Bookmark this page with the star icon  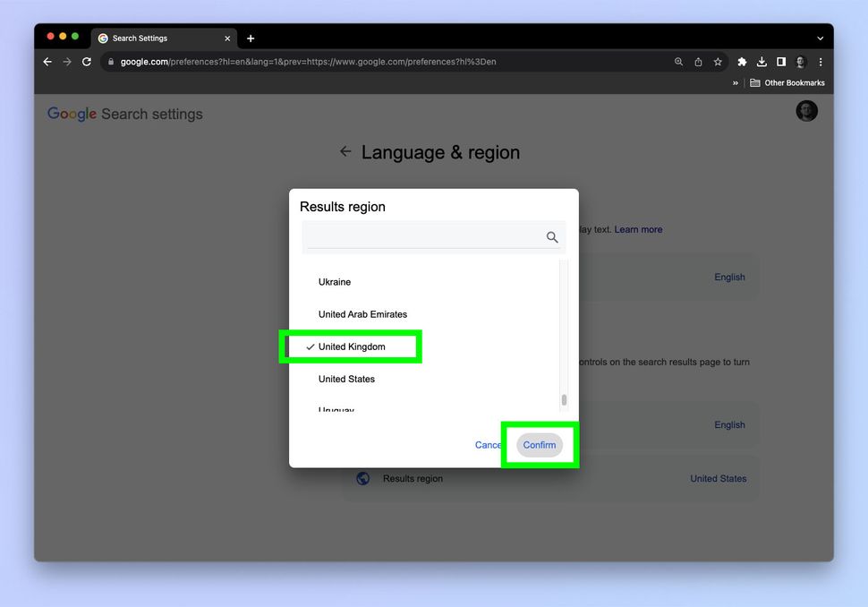tap(717, 62)
